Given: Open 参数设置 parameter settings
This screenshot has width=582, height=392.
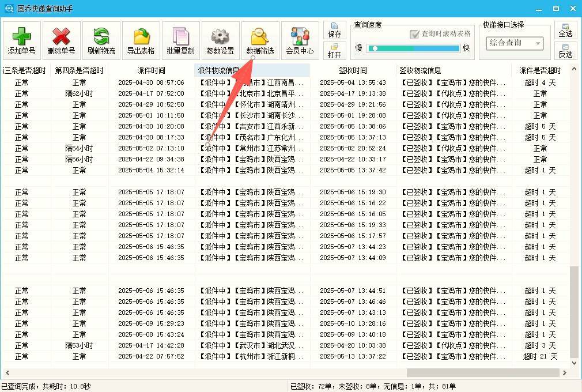Looking at the screenshot, I should [220, 39].
